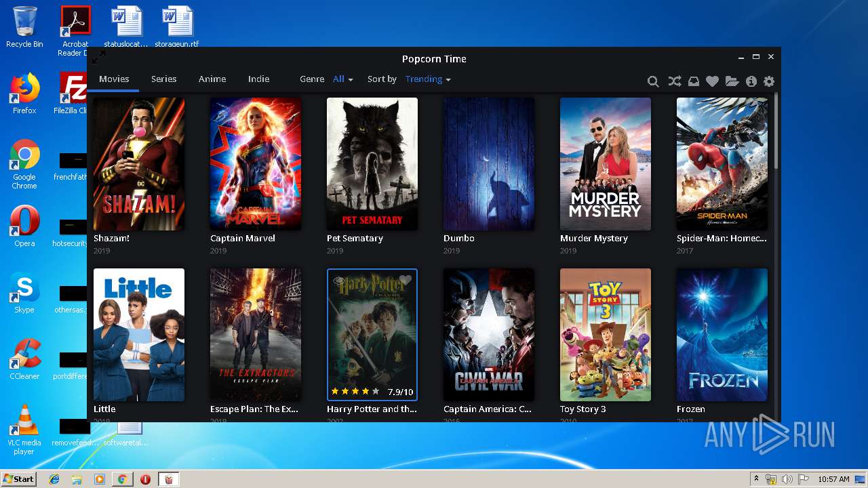Screen dimensions: 868x488
Task: Show hidden system tray icons arrow
Action: click(756, 479)
